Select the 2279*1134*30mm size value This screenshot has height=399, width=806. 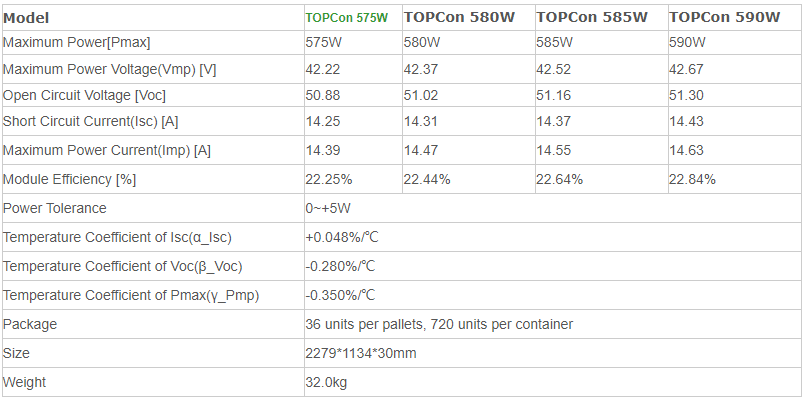point(361,353)
